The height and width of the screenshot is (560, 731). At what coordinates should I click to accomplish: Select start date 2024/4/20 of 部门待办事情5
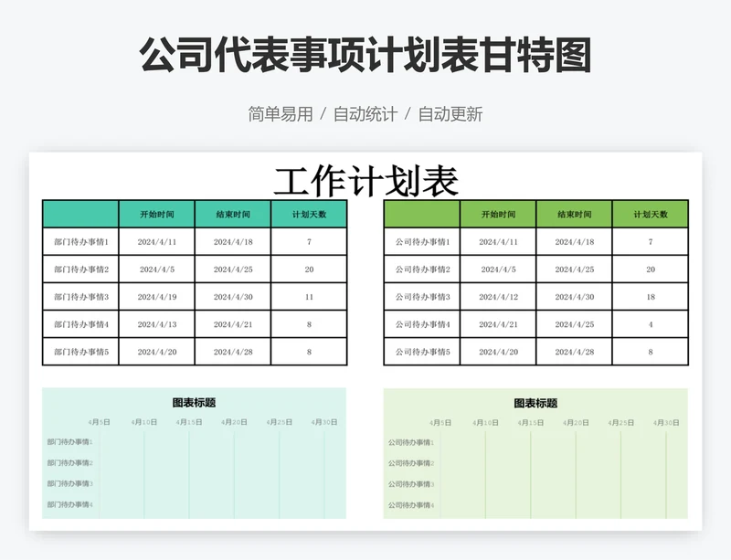pos(157,352)
